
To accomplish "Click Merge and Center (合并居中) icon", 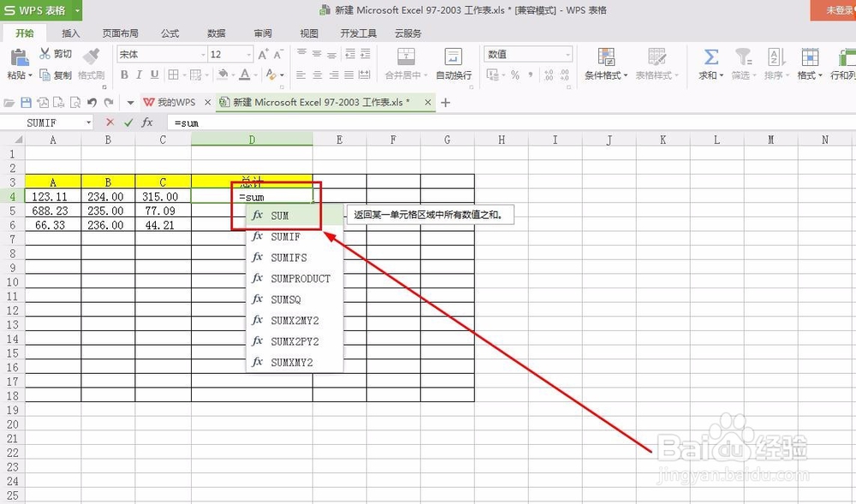I will pyautogui.click(x=406, y=56).
